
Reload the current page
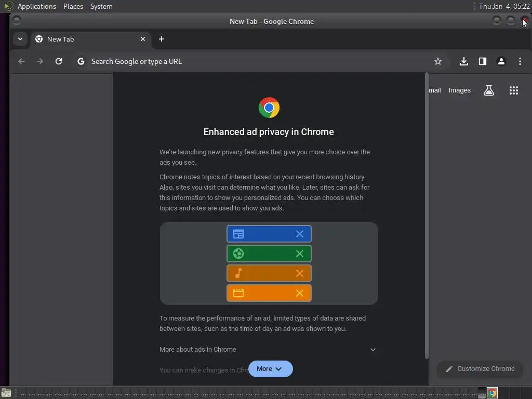point(59,61)
